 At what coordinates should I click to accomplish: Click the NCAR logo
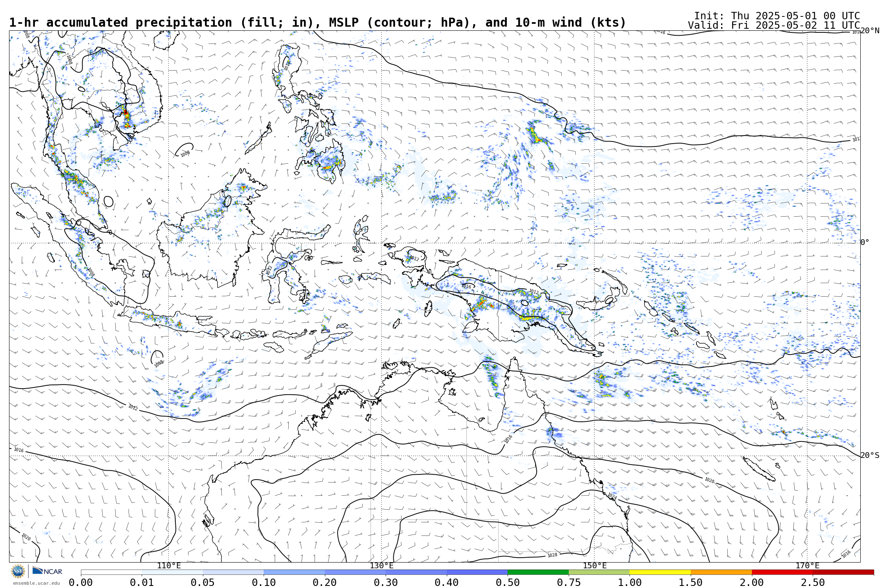[x=47, y=571]
